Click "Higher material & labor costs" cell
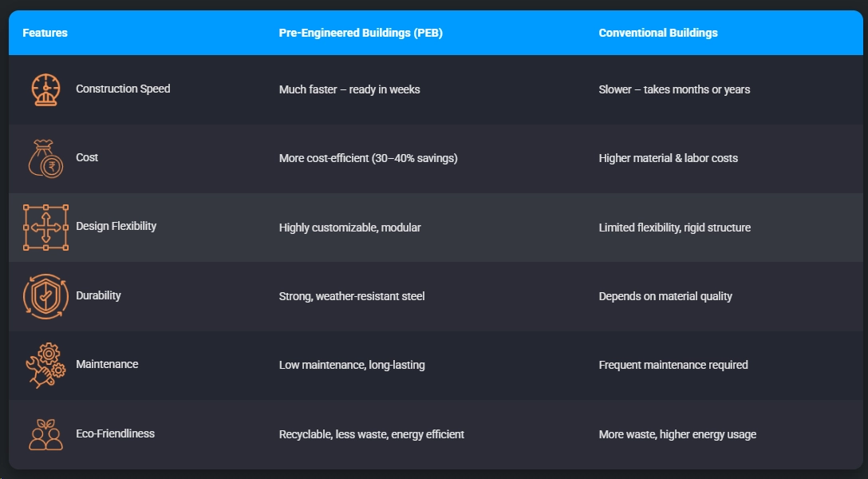Image resolution: width=868 pixels, height=479 pixels. (x=668, y=158)
